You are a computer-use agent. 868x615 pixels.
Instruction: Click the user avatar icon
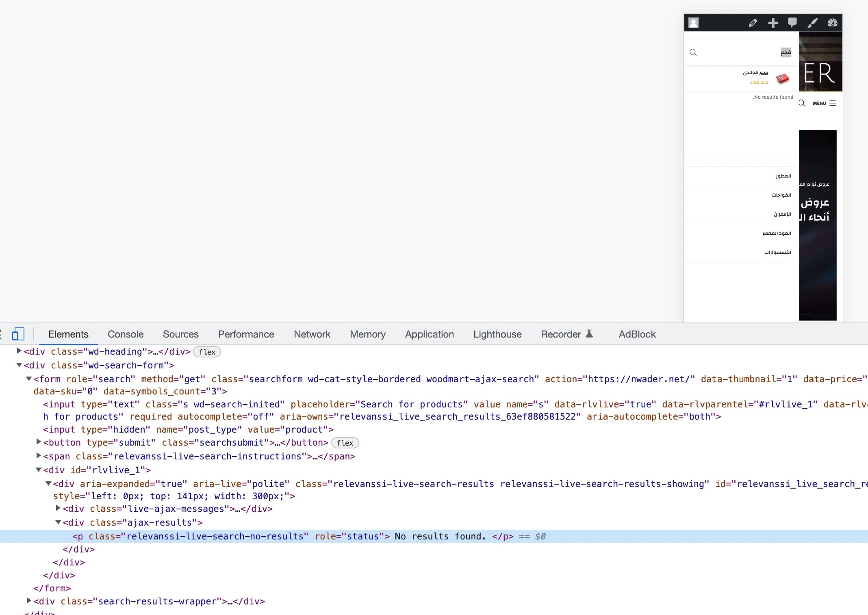[694, 23]
